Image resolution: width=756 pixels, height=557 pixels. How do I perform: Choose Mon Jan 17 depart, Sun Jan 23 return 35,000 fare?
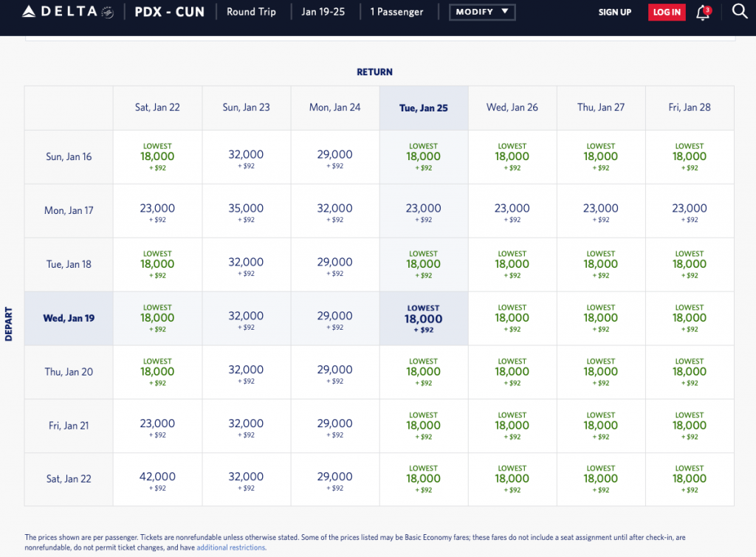coord(246,211)
